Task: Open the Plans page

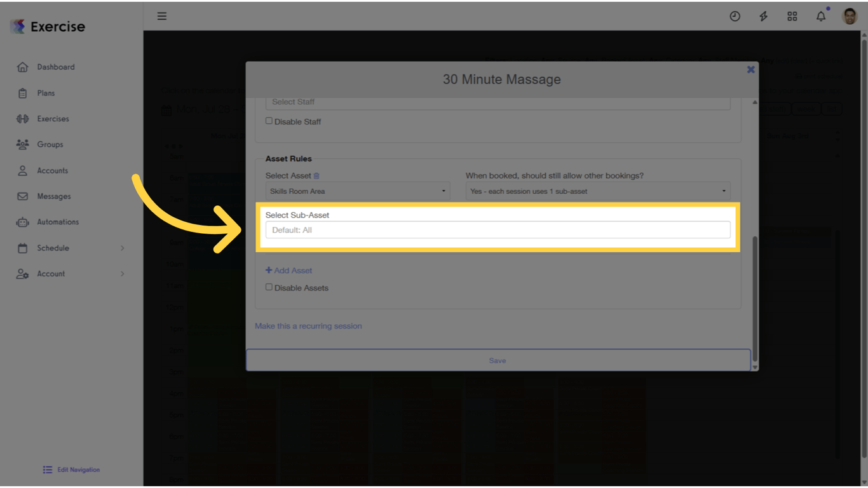Action: tap(44, 93)
